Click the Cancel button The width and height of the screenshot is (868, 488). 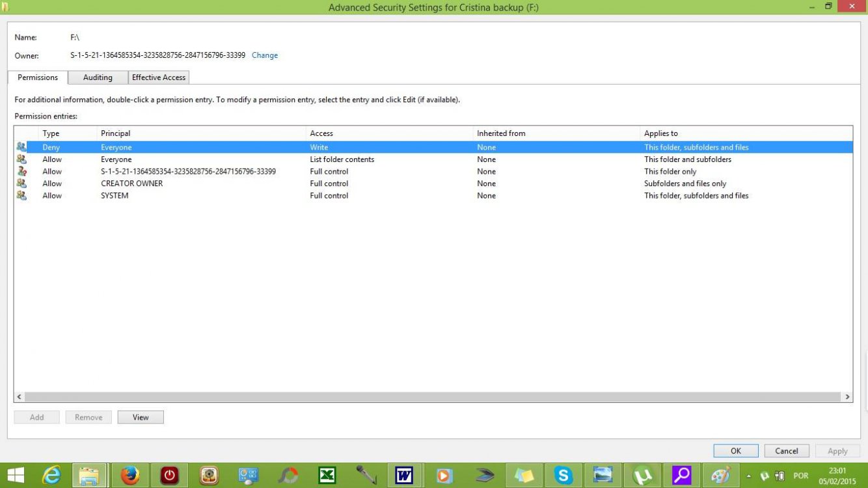pos(786,451)
